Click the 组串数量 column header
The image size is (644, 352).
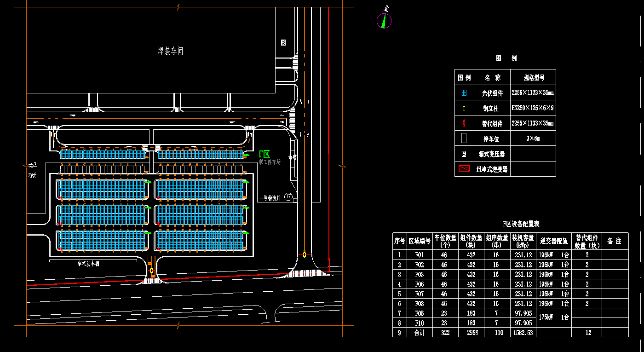pyautogui.click(x=497, y=241)
